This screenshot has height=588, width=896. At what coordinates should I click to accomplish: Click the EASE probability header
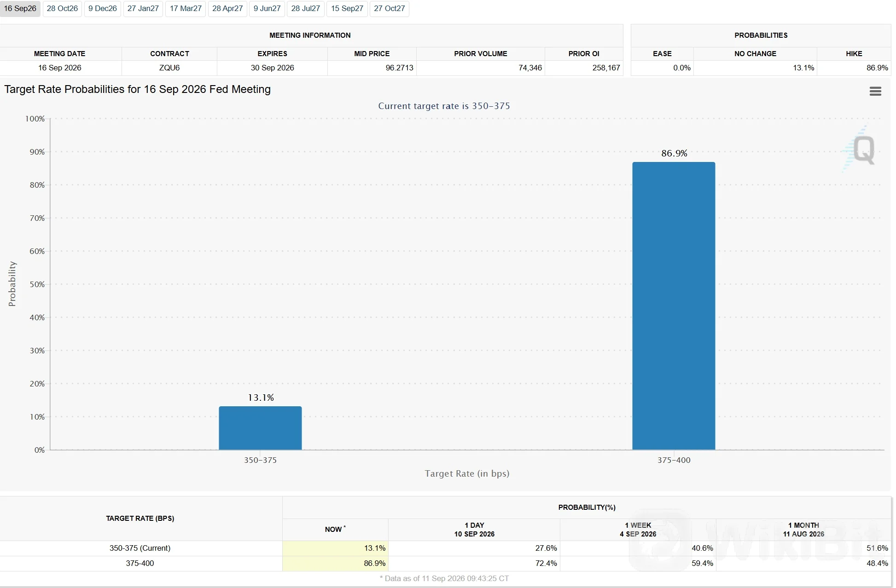[662, 54]
